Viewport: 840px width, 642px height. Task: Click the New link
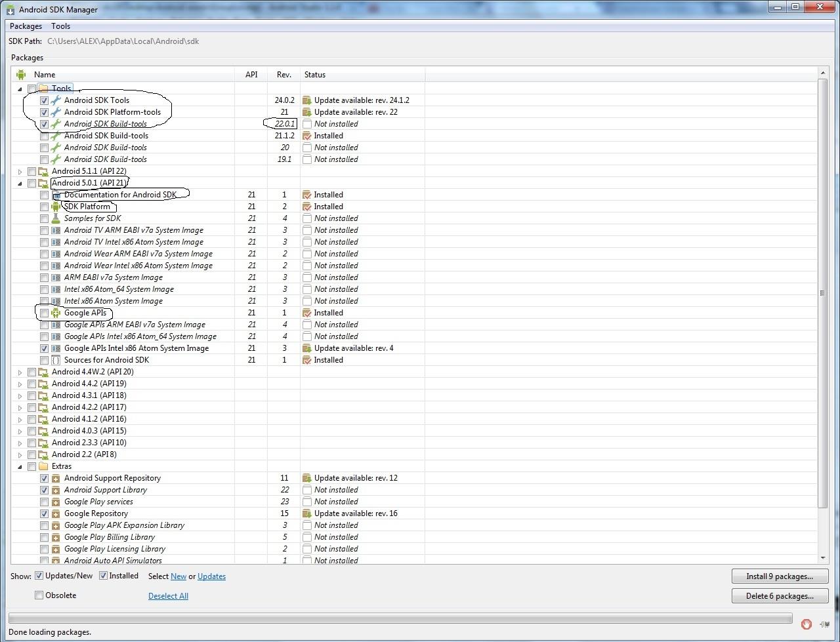pos(178,576)
